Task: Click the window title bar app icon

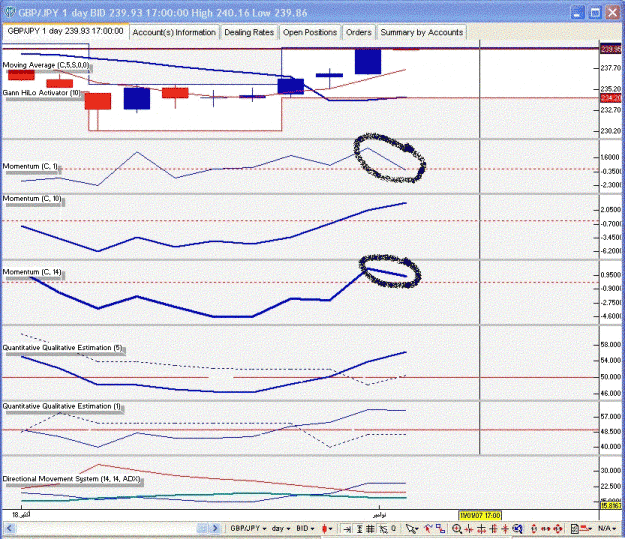Action: 10,12
